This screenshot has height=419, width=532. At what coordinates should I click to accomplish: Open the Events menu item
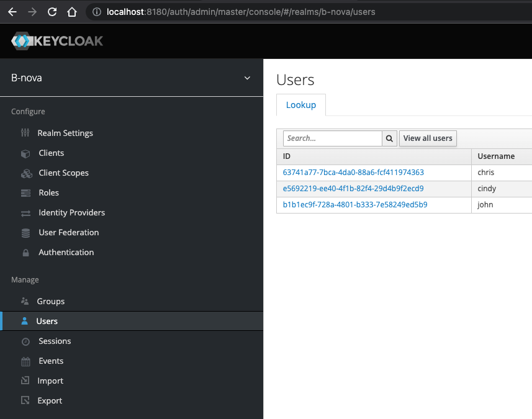(x=51, y=361)
